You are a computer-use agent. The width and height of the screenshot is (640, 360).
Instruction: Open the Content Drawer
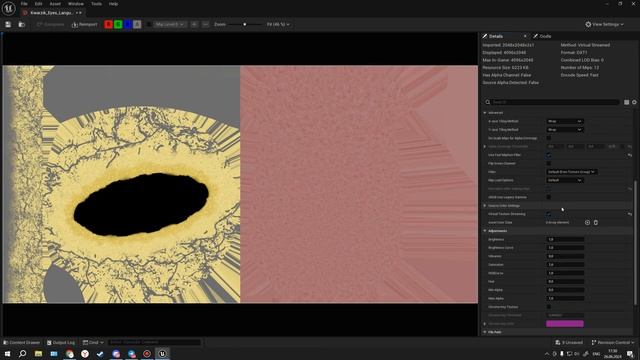pyautogui.click(x=22, y=342)
